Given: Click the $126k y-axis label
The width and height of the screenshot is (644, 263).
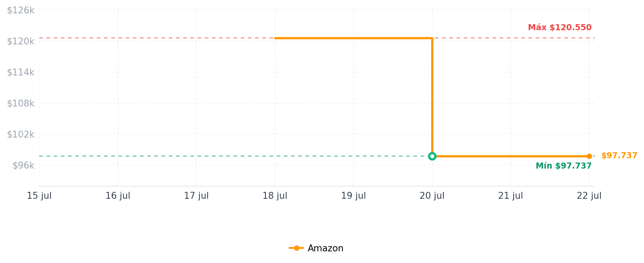Looking at the screenshot, I should coord(20,10).
